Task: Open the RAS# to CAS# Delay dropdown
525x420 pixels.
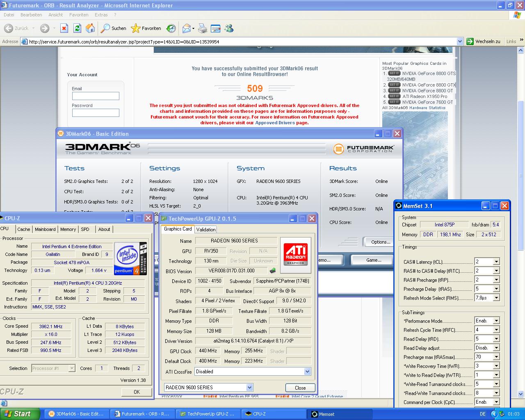Action: click(x=496, y=271)
